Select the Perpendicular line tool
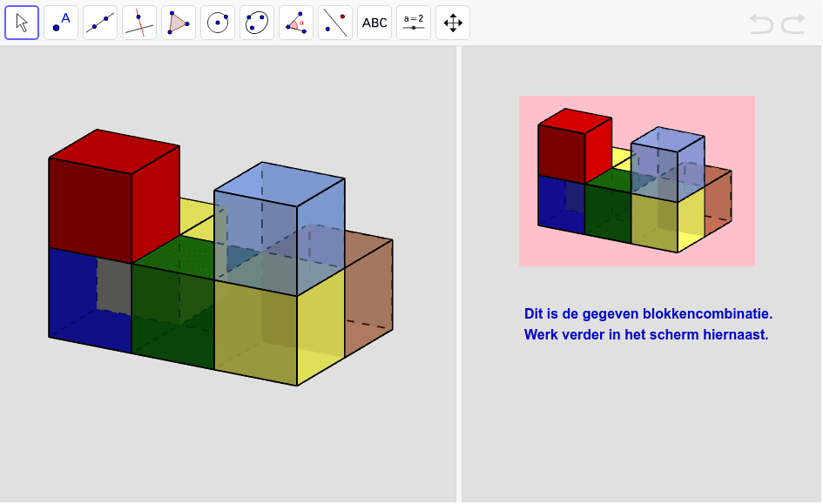The width and height of the screenshot is (823, 504). (139, 23)
